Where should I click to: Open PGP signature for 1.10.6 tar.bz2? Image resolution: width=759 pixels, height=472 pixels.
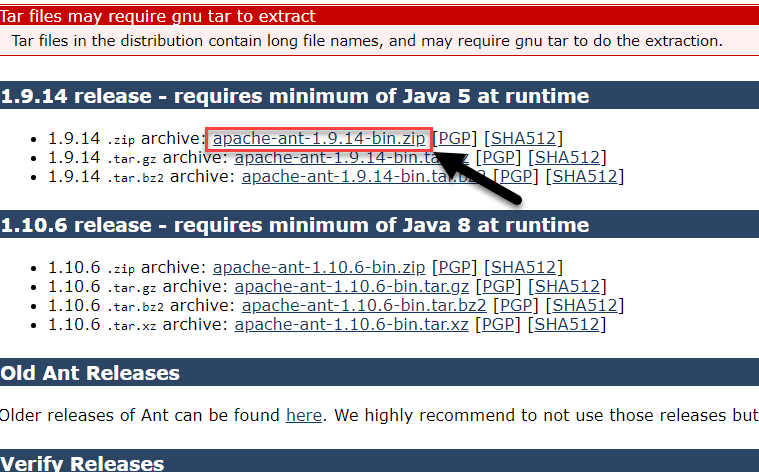[x=518, y=305]
